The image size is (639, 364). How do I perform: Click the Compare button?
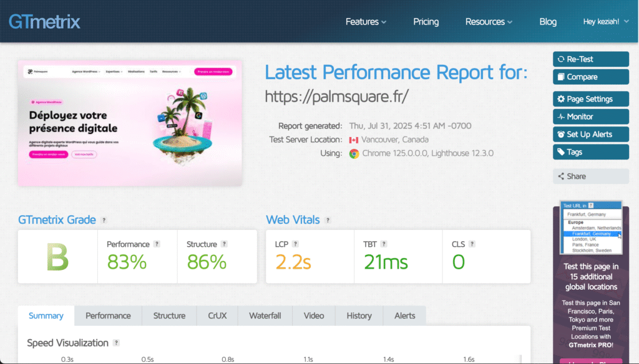[x=590, y=77]
